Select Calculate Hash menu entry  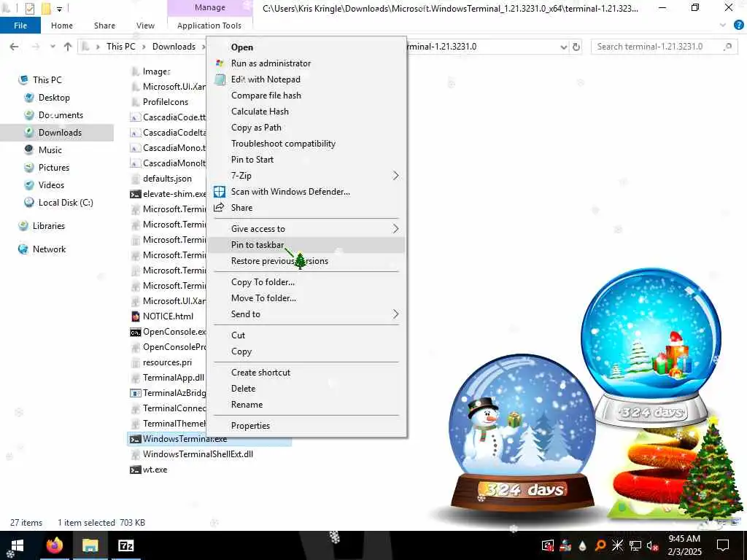point(307,112)
